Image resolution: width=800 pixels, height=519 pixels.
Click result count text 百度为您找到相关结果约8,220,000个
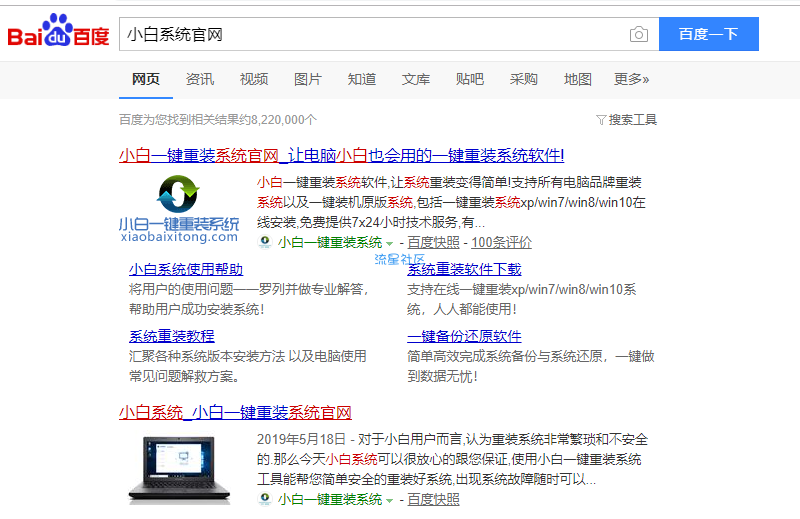pos(218,120)
